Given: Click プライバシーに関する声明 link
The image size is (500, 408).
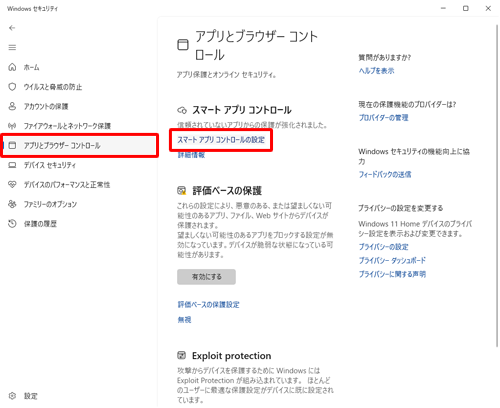Looking at the screenshot, I should (x=392, y=274).
